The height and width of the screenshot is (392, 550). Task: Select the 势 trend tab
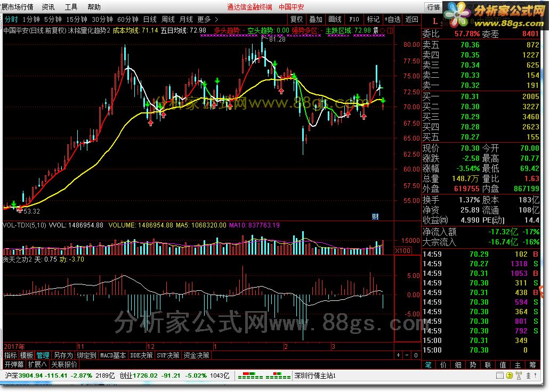[x=473, y=365]
